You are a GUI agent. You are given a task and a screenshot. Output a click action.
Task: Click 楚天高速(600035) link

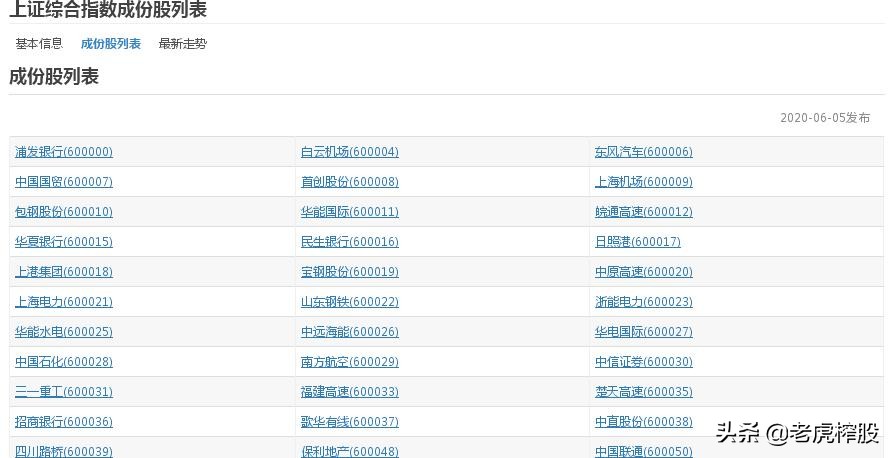[x=644, y=392]
